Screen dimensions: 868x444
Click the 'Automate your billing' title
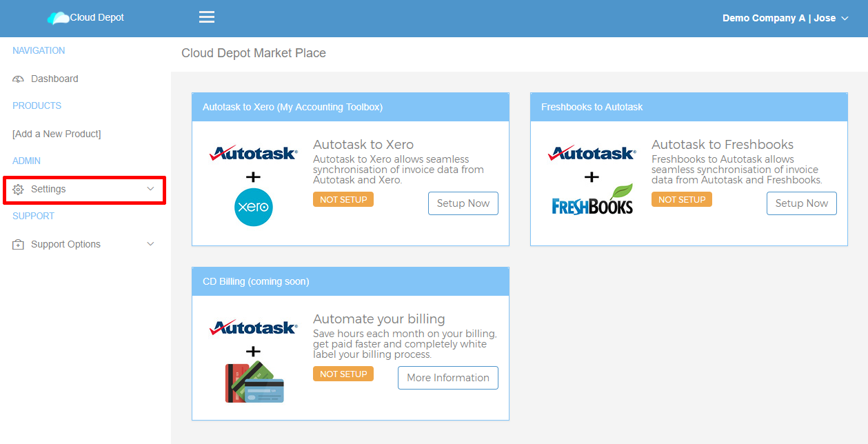379,319
